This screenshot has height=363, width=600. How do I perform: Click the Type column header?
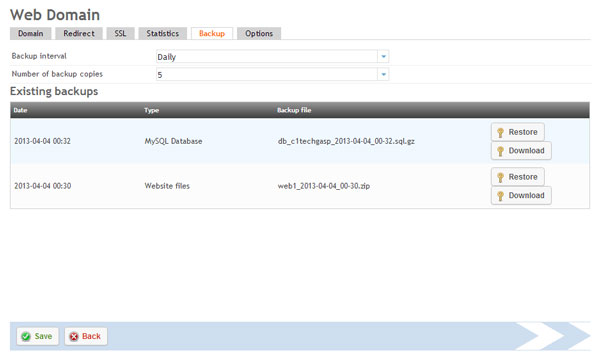[x=152, y=110]
